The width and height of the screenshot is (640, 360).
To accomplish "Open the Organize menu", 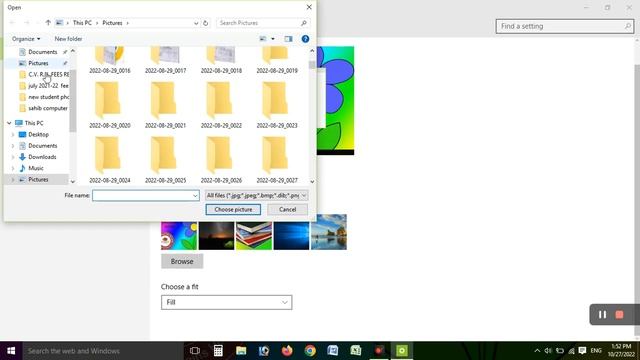I will [26, 39].
